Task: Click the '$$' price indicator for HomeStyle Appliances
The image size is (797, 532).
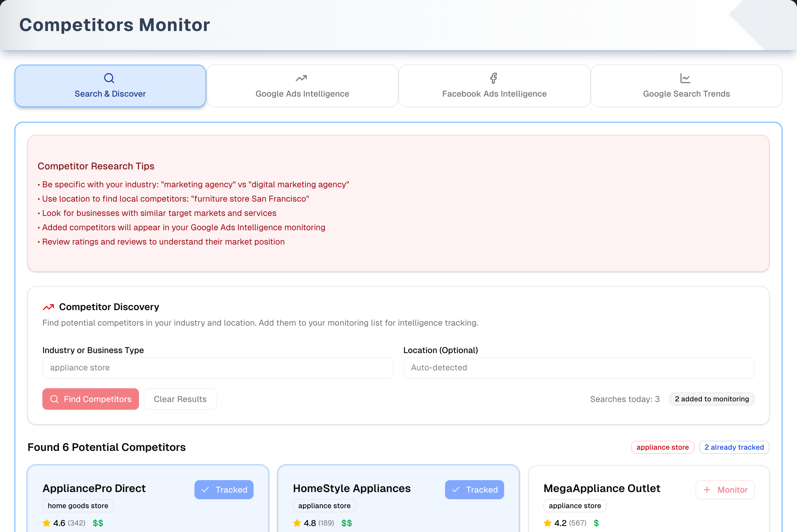Action: click(x=346, y=523)
